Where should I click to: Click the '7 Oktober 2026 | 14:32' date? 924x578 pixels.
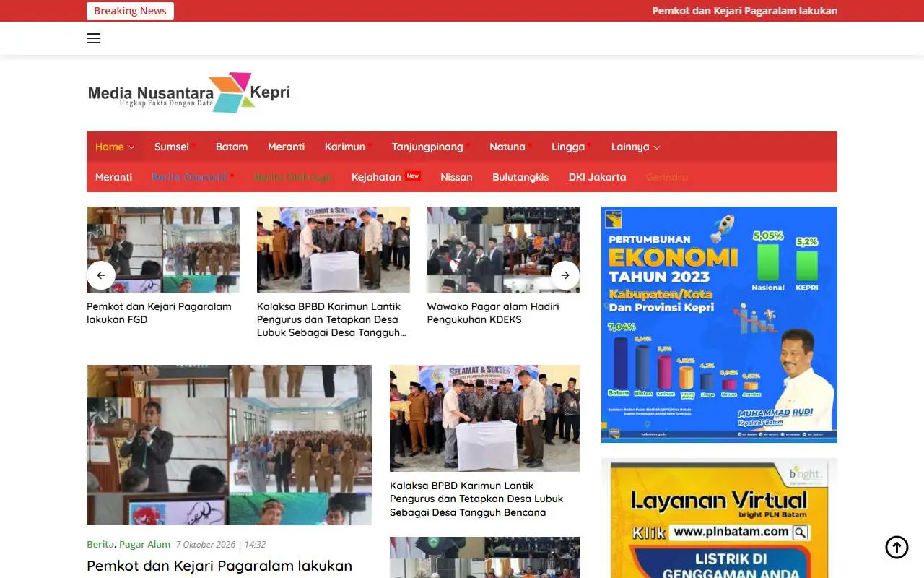click(x=221, y=544)
